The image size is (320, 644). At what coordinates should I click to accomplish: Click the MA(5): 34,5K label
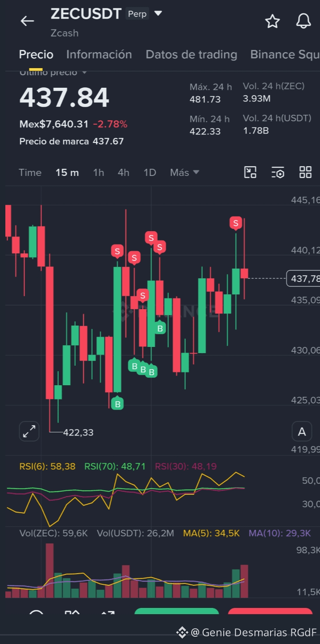point(211,533)
